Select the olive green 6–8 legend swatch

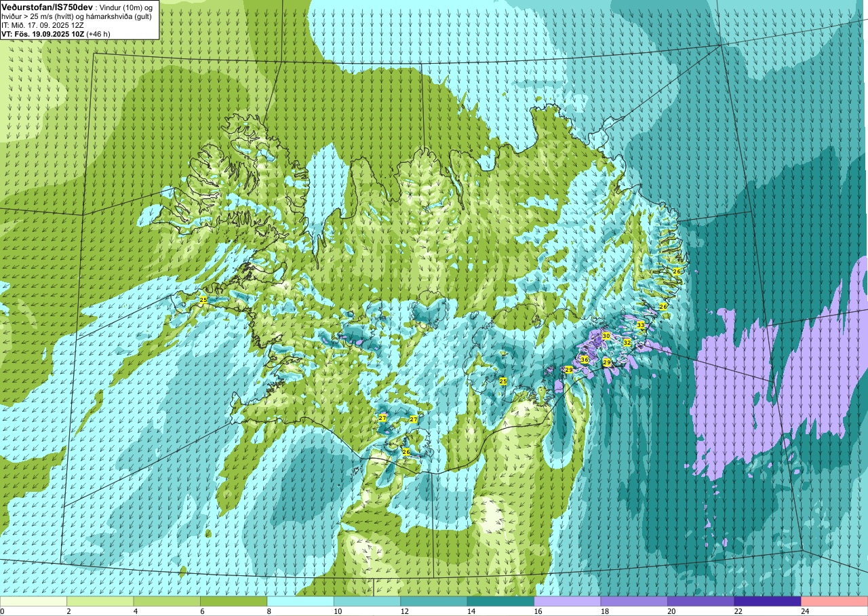[x=233, y=601]
